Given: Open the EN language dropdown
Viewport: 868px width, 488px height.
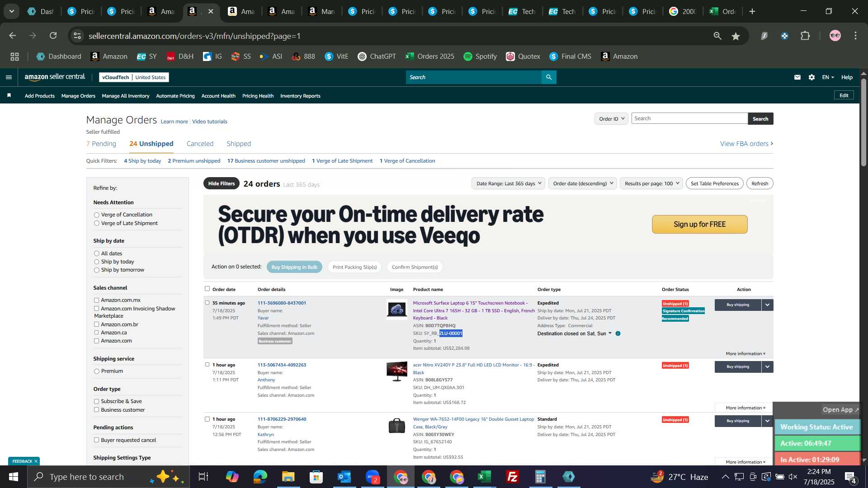Looking at the screenshot, I should click(x=828, y=77).
